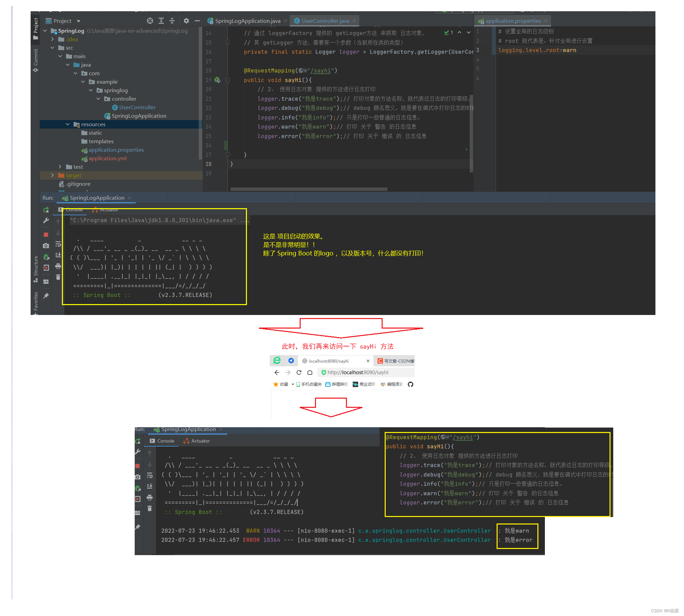Click the browser address bar with localhost:8080/sayhi
This screenshot has width=684, height=616.
(x=358, y=372)
